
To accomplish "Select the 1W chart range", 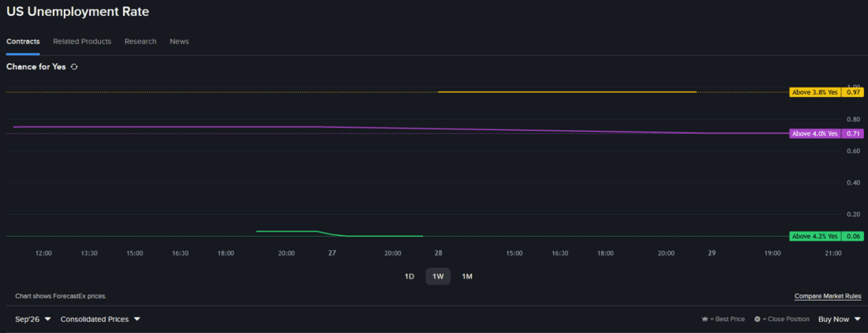I will click(x=438, y=276).
